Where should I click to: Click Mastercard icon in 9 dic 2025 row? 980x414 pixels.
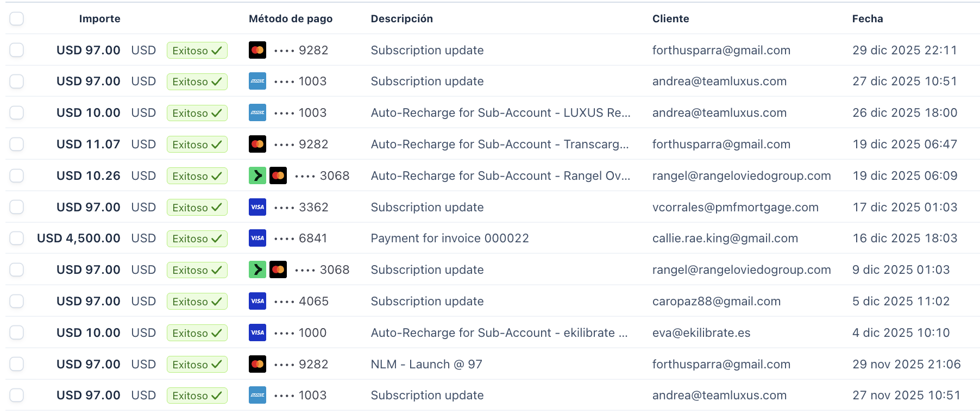[x=278, y=269]
